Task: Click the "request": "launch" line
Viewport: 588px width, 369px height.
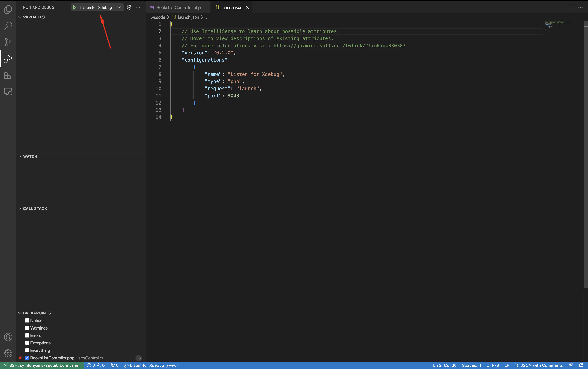Action: 233,89
